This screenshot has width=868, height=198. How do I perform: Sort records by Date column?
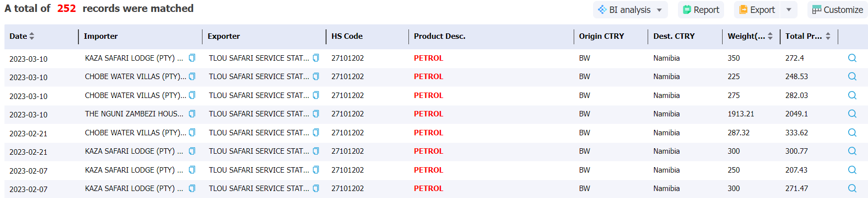(32, 36)
